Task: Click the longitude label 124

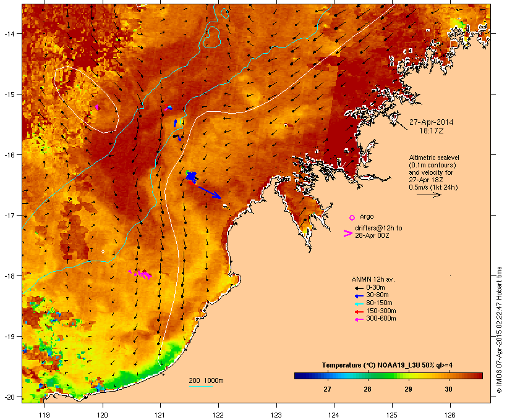Action: [x=334, y=415]
